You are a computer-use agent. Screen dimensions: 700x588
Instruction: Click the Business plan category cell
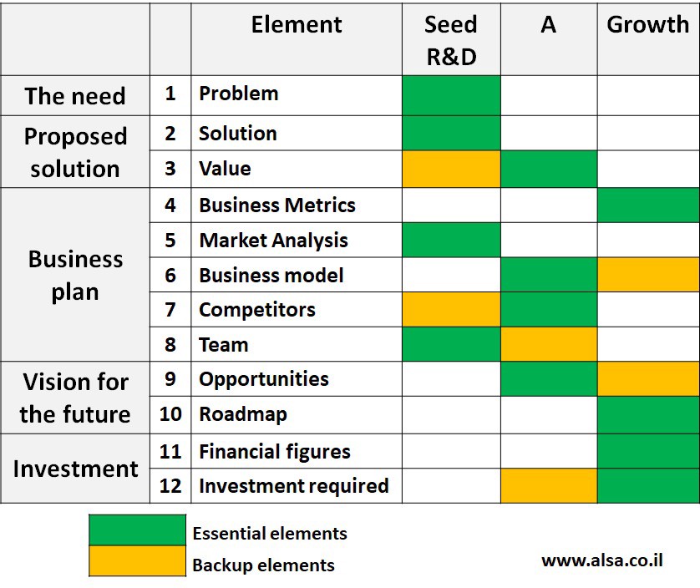point(75,275)
